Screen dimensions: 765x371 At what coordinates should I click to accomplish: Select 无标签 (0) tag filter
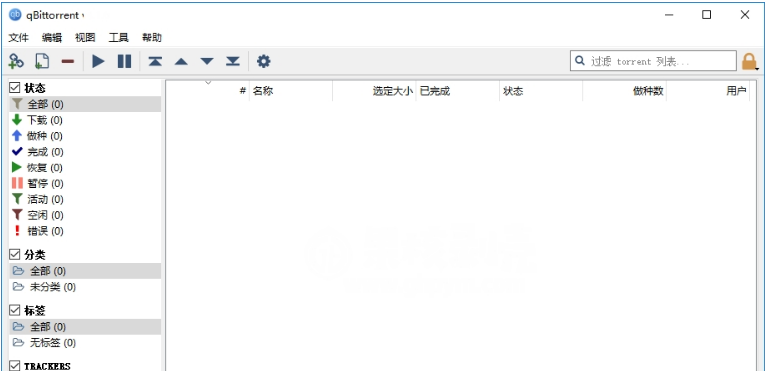85,343
